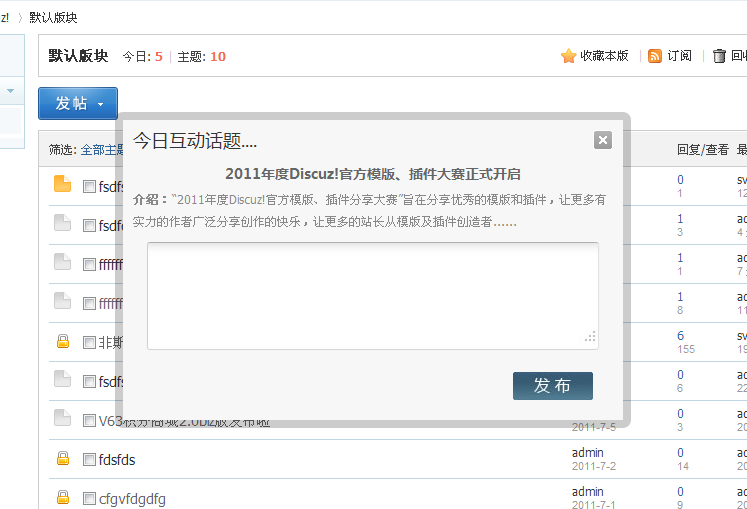
Task: Click the topic count 10 next to 主题
Action: pyautogui.click(x=218, y=57)
